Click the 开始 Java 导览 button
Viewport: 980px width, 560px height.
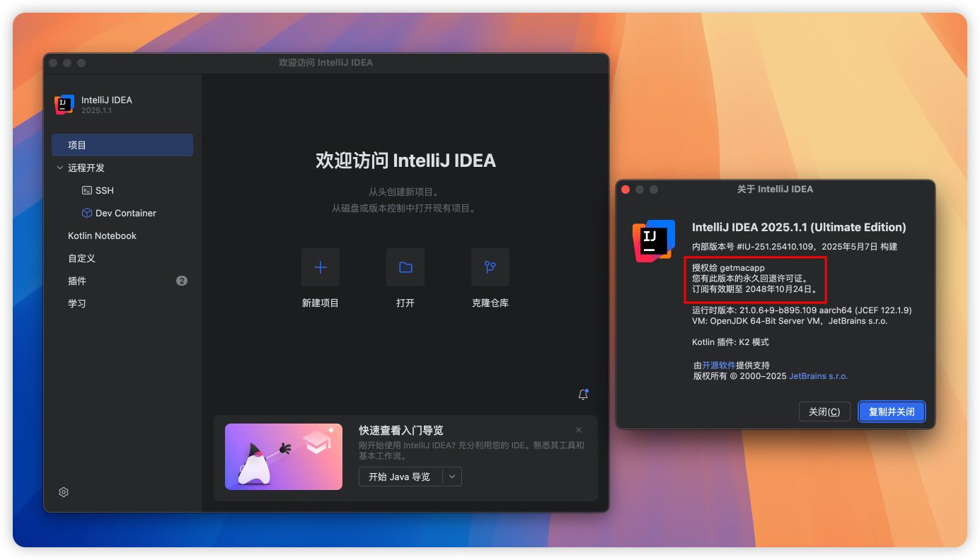pos(400,477)
